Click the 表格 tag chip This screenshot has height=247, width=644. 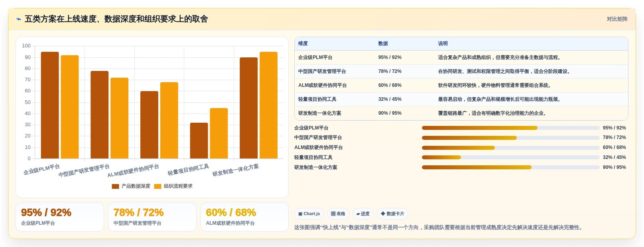click(338, 214)
